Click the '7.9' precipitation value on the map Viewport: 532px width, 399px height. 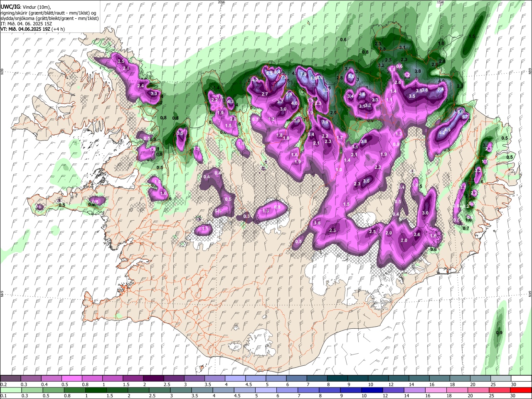click(303, 74)
